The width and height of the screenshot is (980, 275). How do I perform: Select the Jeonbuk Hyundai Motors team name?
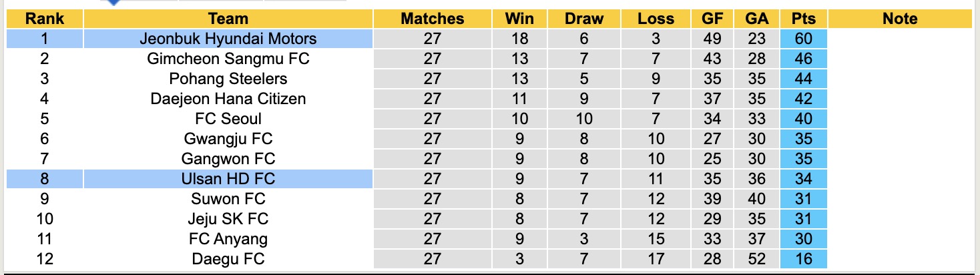(228, 39)
